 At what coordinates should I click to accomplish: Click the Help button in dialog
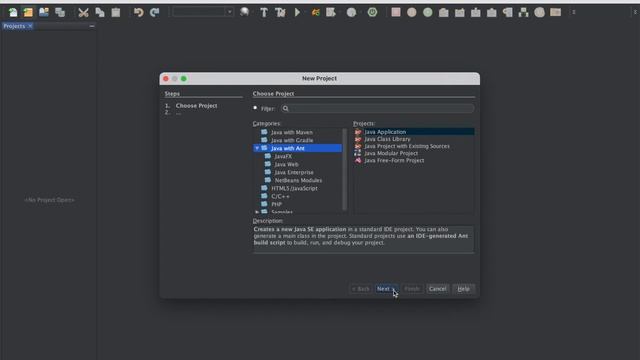[463, 289]
